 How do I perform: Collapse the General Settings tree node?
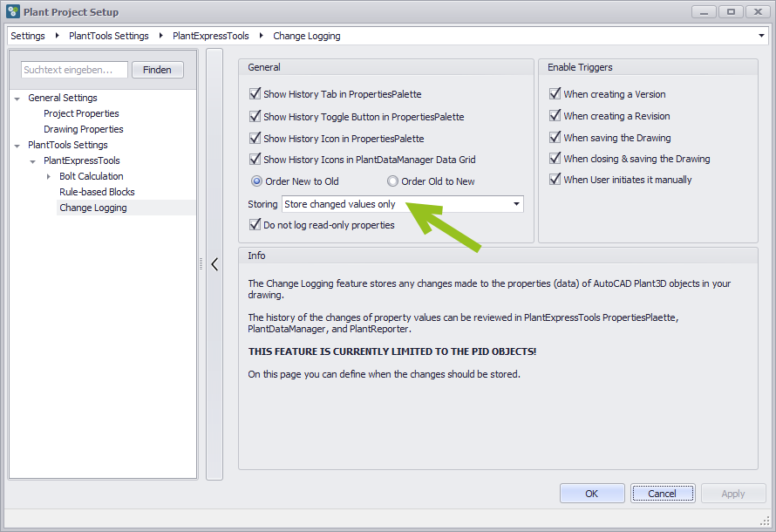click(x=17, y=99)
